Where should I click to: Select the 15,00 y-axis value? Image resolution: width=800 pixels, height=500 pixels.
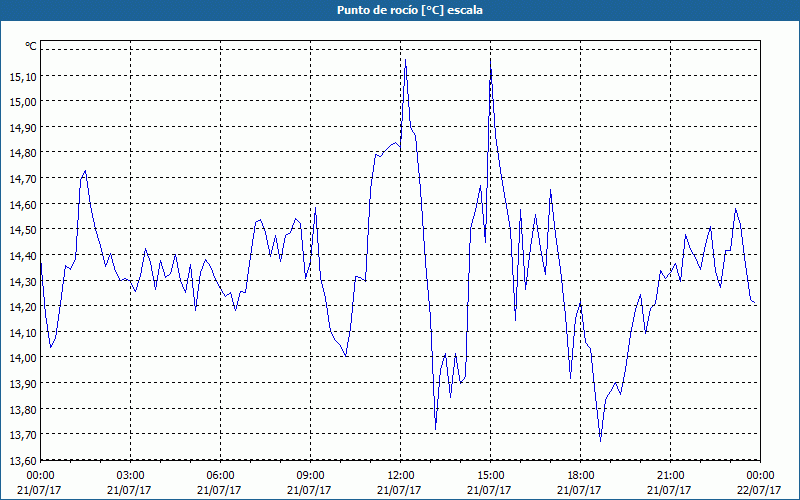click(x=23, y=102)
